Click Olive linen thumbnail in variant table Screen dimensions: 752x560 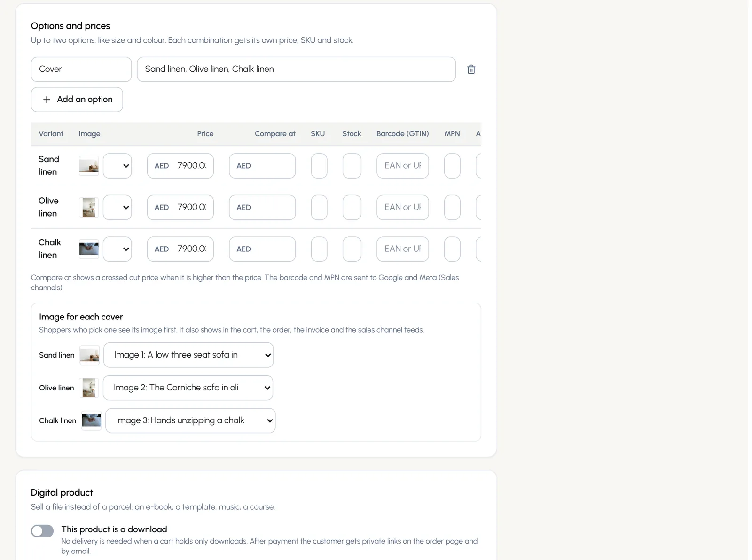coord(89,208)
